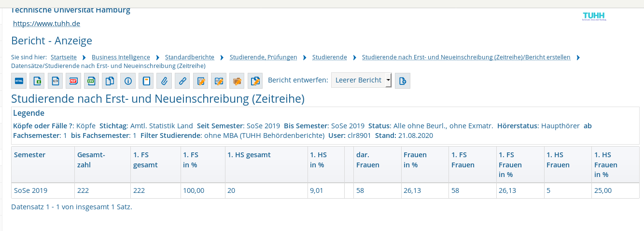Click the open book with pencil icon
This screenshot has height=231, width=644.
[x=219, y=81]
